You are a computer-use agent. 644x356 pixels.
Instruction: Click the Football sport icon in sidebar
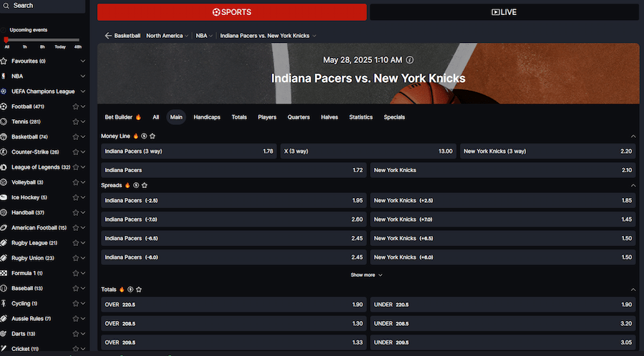(x=4, y=107)
